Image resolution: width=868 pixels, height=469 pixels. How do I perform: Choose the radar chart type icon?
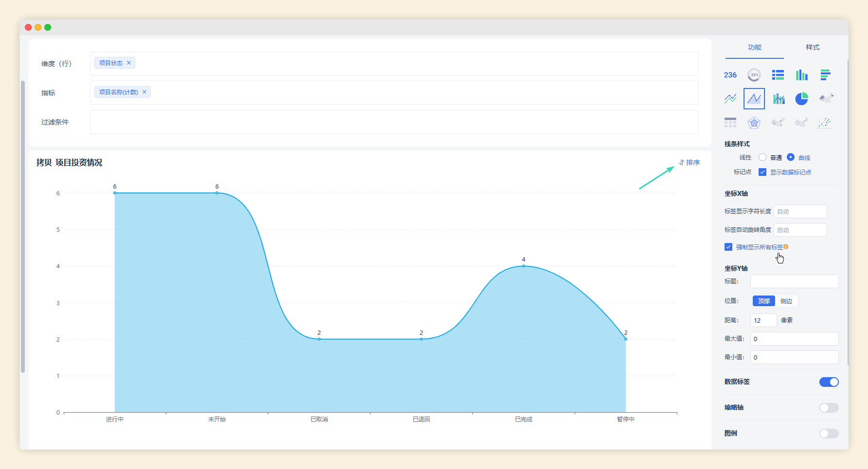click(754, 122)
